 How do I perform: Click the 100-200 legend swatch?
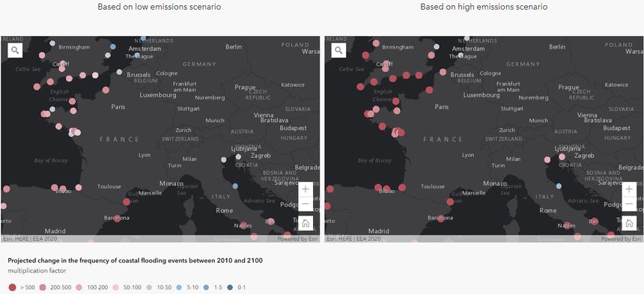[x=79, y=287]
